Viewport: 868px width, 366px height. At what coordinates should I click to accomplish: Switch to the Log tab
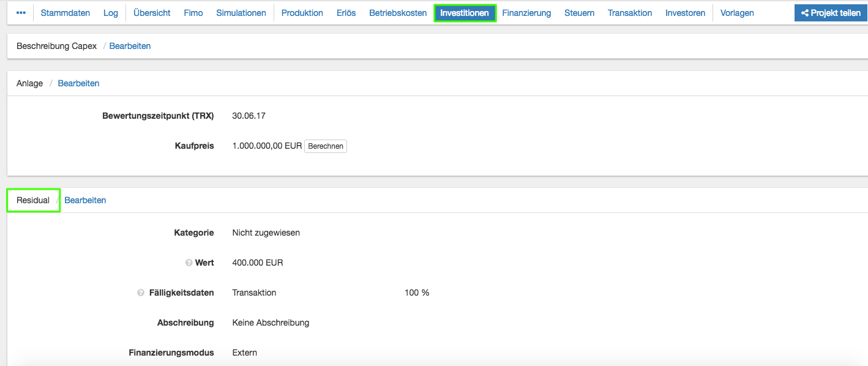tap(111, 13)
